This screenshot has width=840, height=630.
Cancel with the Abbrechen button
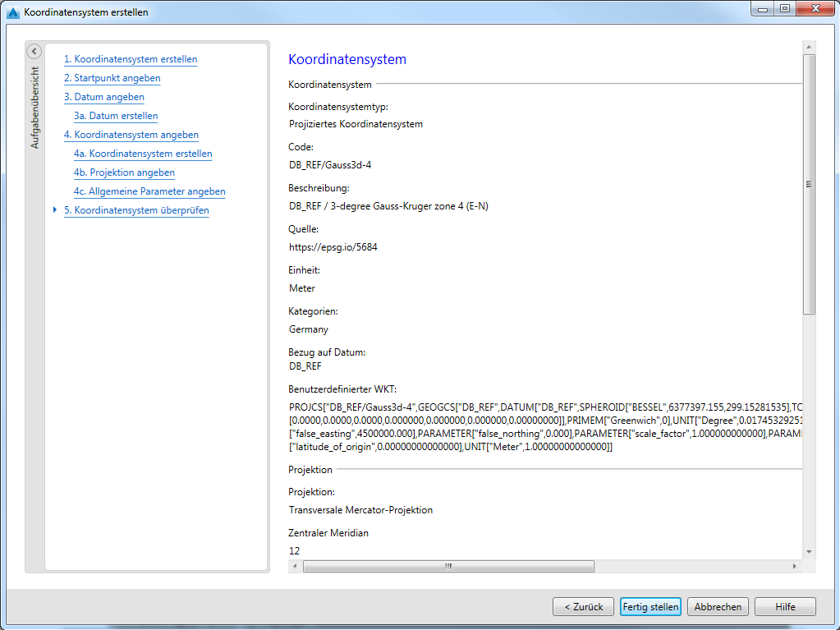coord(718,607)
